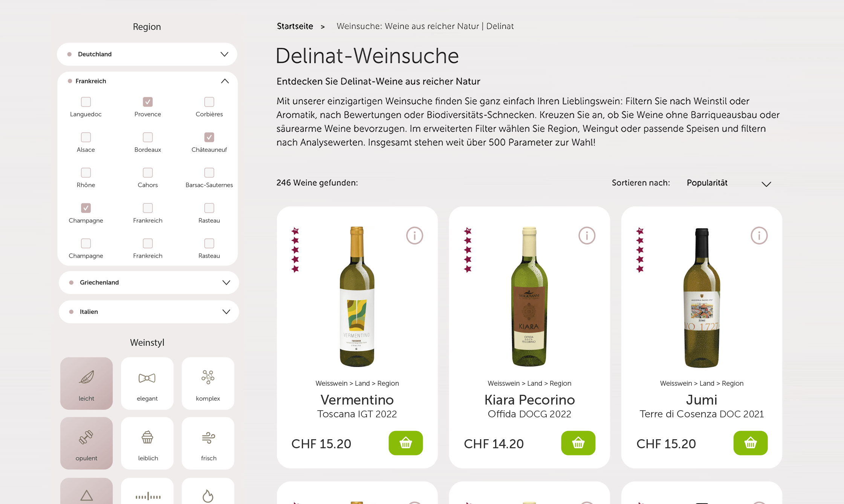Viewport: 844px width, 504px height.
Task: Open the Vermentino wine title link
Action: [x=357, y=400]
